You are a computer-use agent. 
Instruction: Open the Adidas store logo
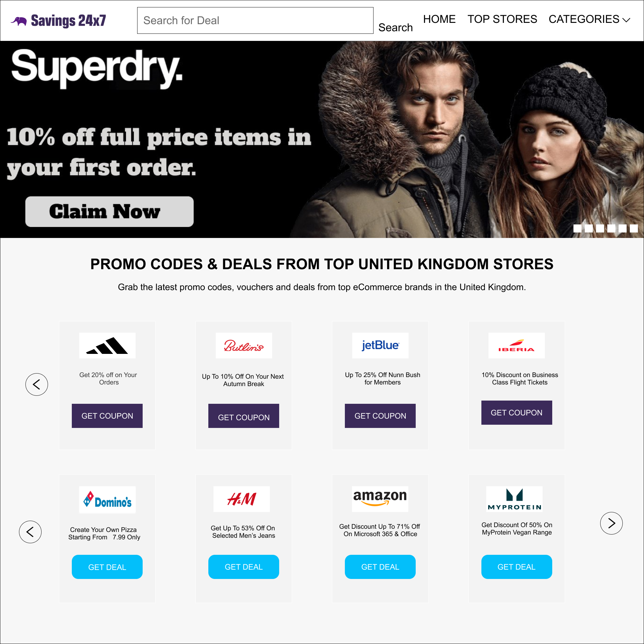tap(107, 345)
